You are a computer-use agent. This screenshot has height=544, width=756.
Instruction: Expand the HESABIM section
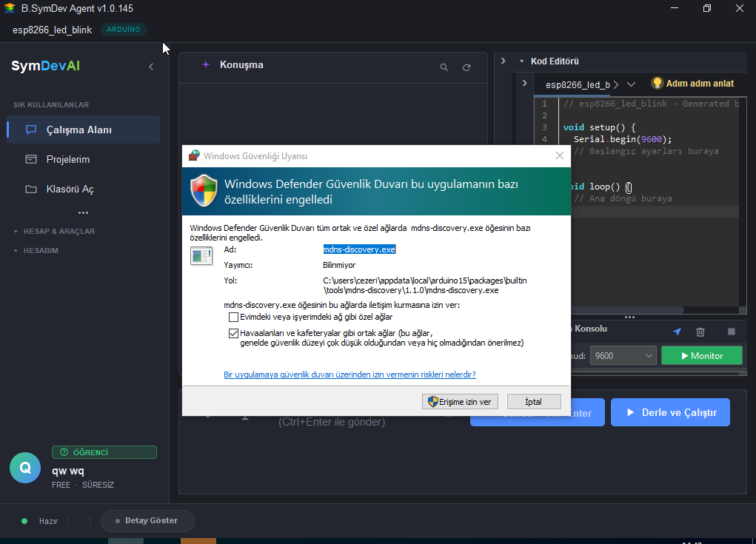(x=36, y=251)
